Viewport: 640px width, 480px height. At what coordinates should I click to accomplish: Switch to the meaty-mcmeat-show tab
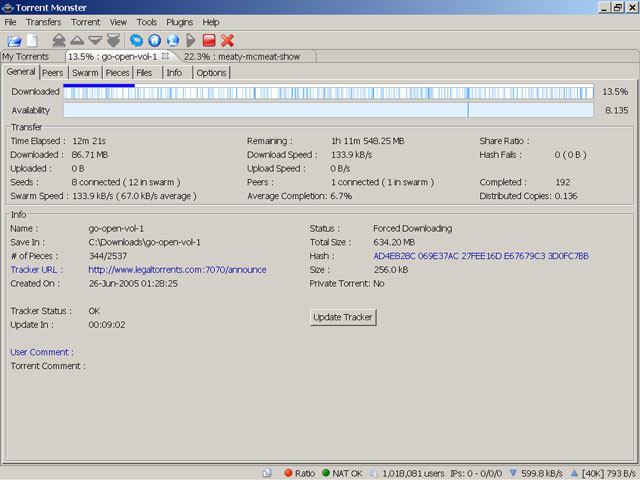(242, 56)
